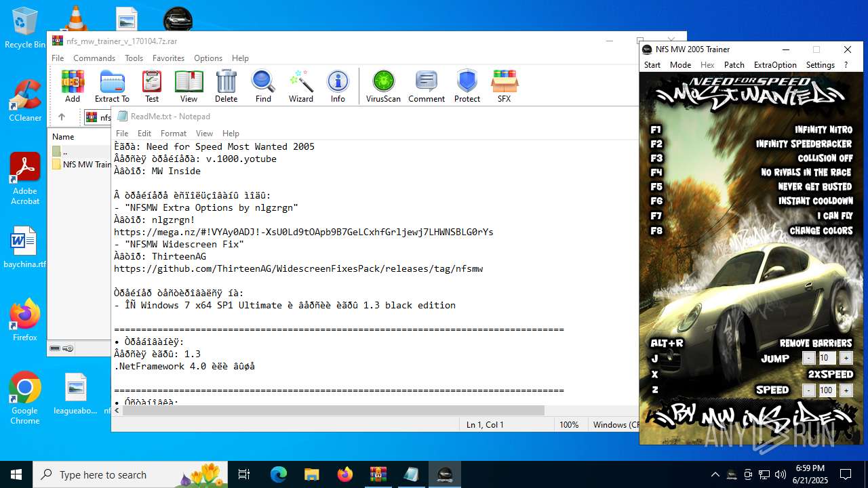
Task: Click the Speed value field showing 100
Action: (827, 390)
